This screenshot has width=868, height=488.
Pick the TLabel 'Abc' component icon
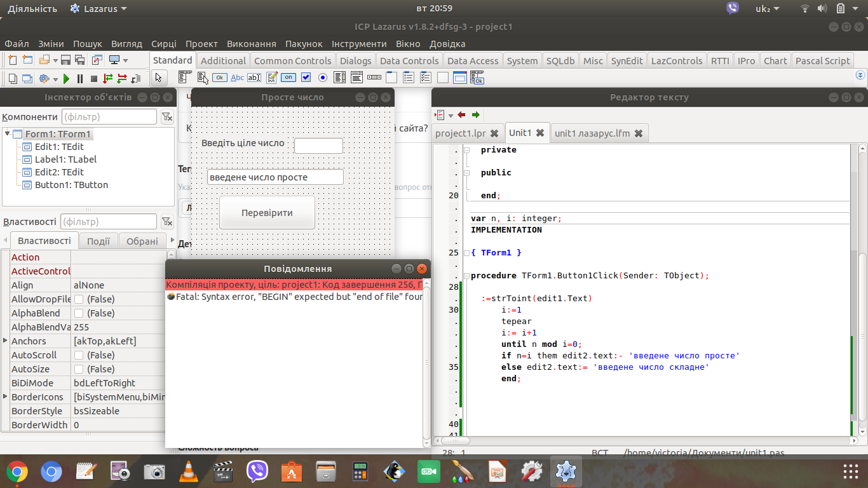[237, 78]
